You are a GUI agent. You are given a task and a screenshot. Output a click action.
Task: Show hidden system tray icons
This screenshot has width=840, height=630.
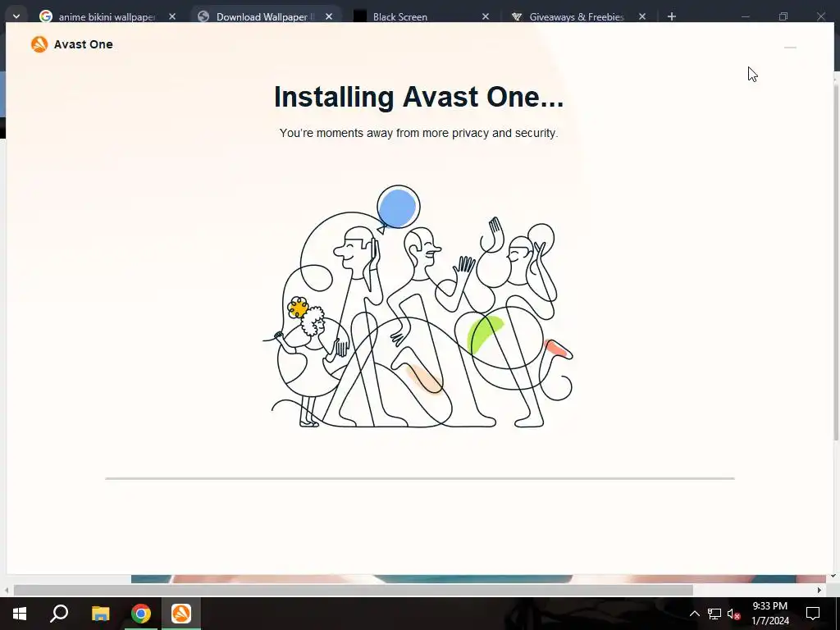click(694, 614)
